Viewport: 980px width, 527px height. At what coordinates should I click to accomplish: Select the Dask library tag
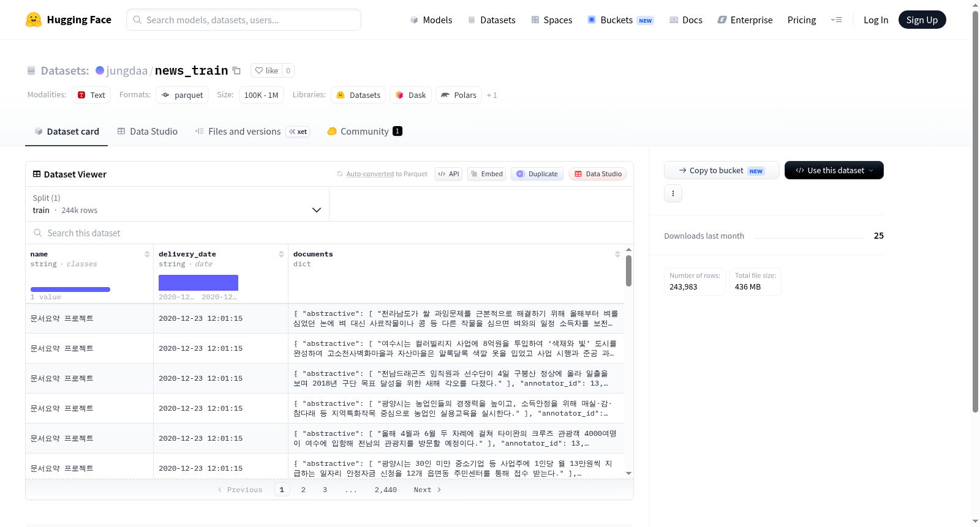411,95
